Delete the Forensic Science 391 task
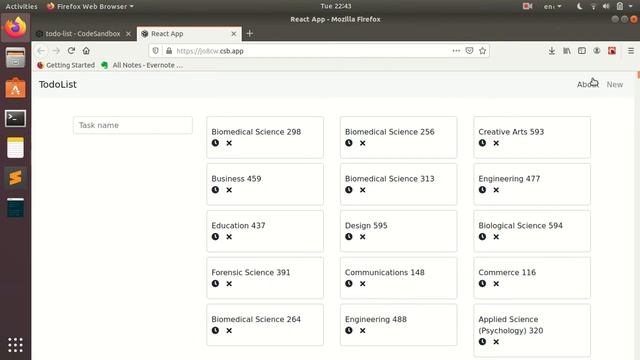This screenshot has width=640, height=360. (x=229, y=284)
